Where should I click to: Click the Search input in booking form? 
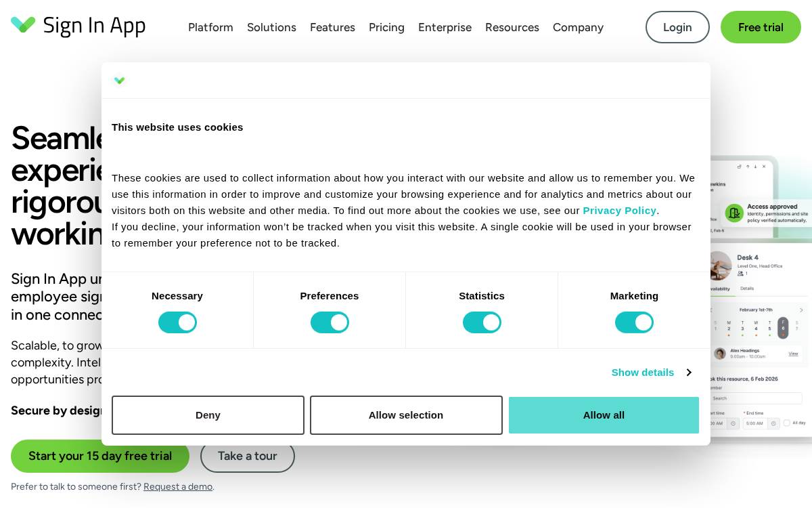(x=755, y=398)
